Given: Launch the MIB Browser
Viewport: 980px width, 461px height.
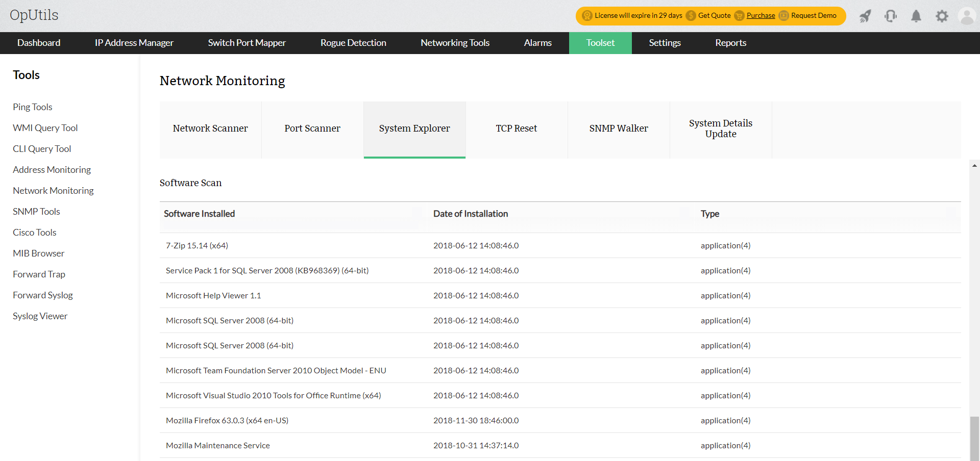Looking at the screenshot, I should [x=39, y=253].
